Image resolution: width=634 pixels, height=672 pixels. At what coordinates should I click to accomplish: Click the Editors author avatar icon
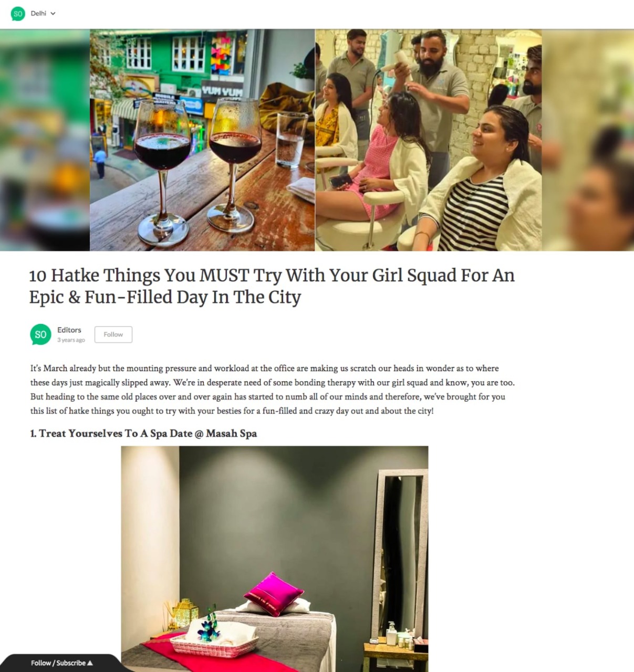(40, 334)
